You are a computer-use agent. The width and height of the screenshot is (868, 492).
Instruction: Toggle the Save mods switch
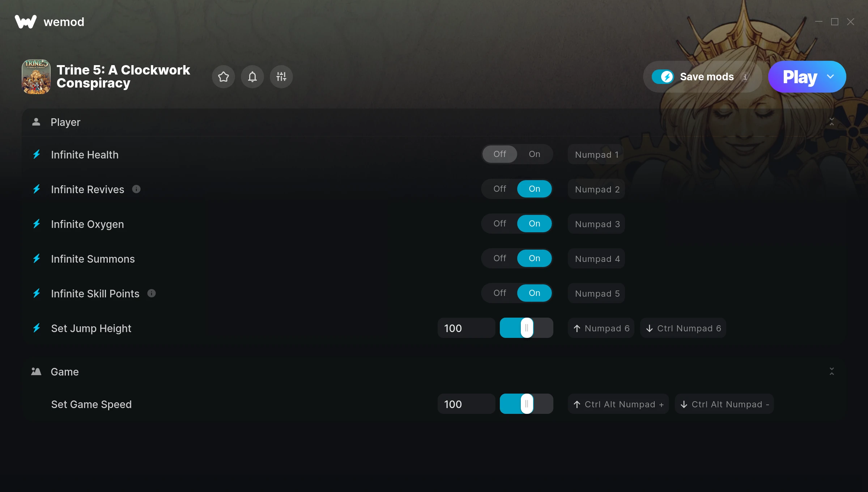point(663,77)
